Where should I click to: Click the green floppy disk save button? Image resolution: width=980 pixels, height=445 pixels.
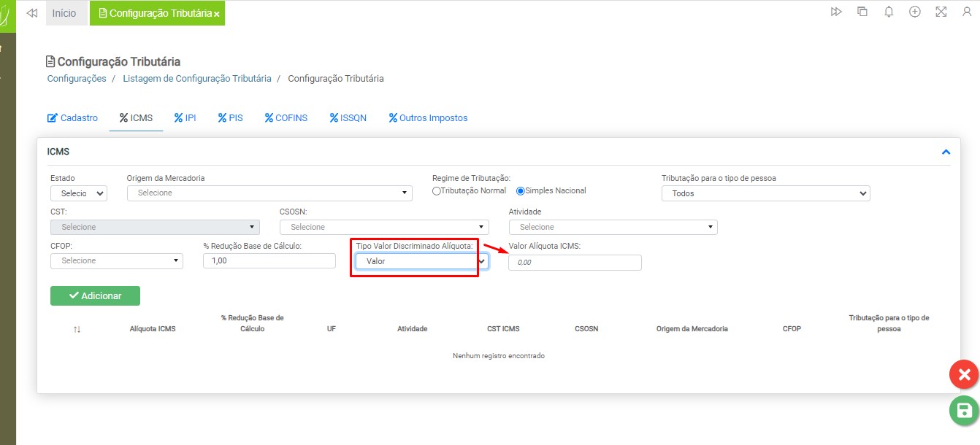[x=964, y=411]
